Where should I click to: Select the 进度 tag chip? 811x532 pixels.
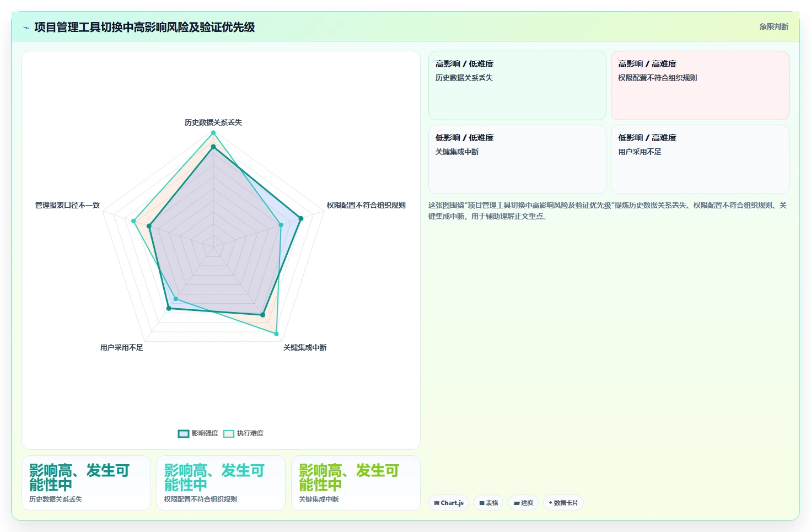pos(523,503)
